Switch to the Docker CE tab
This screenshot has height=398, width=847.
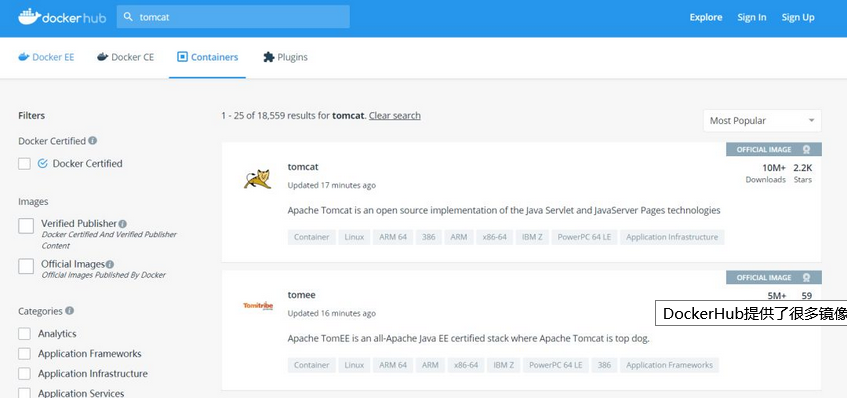click(125, 57)
